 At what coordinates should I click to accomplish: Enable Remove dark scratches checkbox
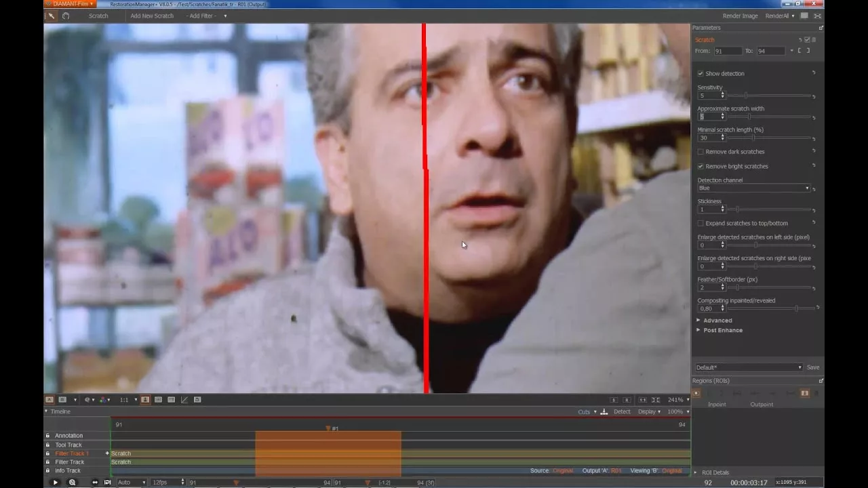701,152
